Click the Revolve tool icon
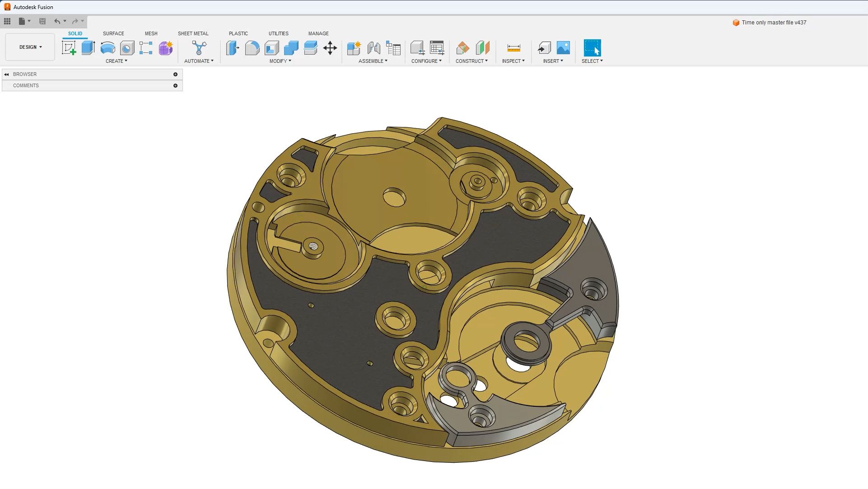 click(107, 48)
